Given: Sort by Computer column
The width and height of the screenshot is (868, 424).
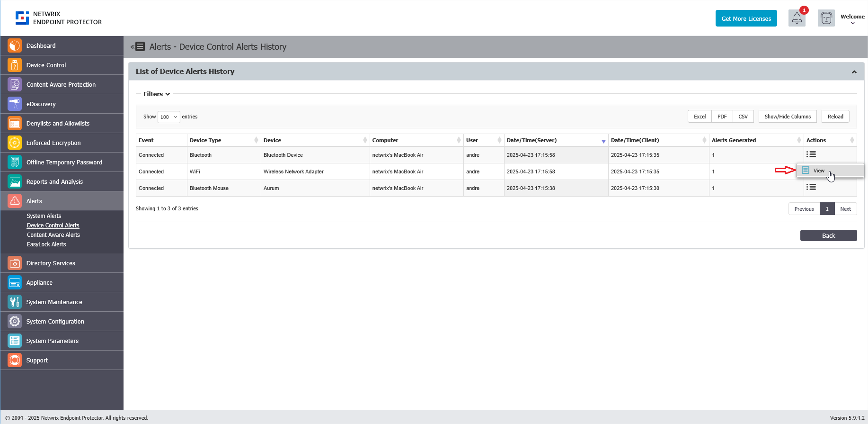Looking at the screenshot, I should click(x=416, y=140).
